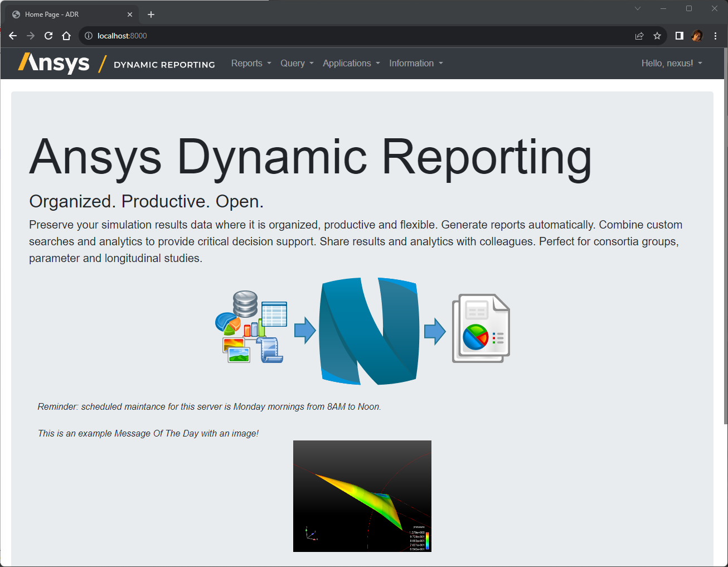
Task: Click the page vertical scrollbar
Action: pos(725,237)
